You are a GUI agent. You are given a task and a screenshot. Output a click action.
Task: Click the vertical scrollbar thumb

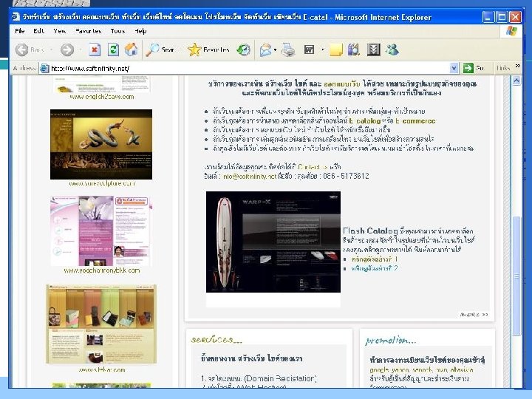(x=516, y=276)
